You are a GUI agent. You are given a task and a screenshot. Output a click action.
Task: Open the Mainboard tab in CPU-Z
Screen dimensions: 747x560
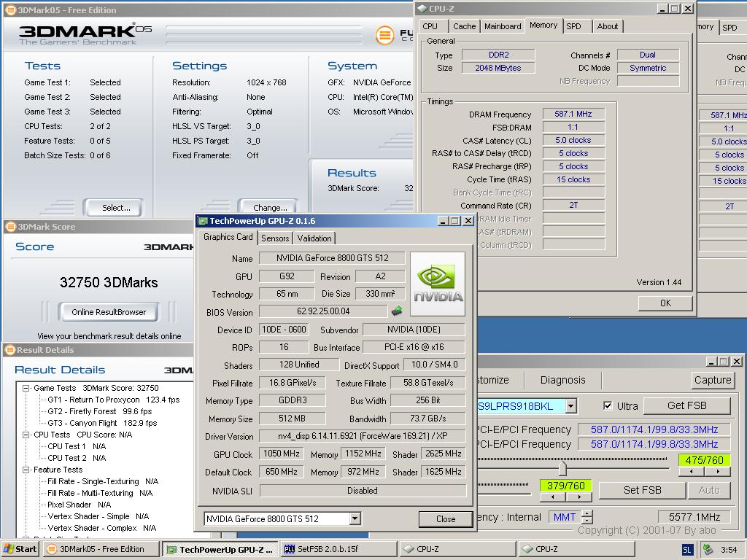pyautogui.click(x=503, y=26)
